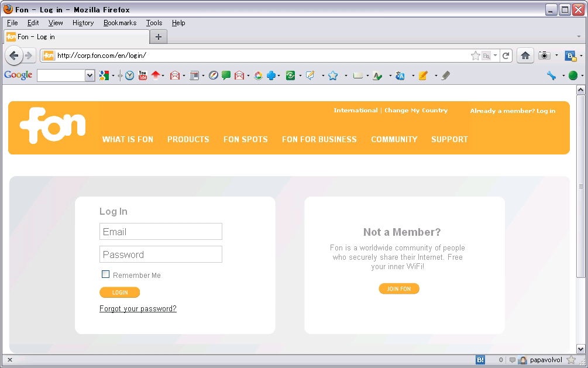
Task: Click the colorful Picasa-style pinwheel icon
Action: (258, 76)
